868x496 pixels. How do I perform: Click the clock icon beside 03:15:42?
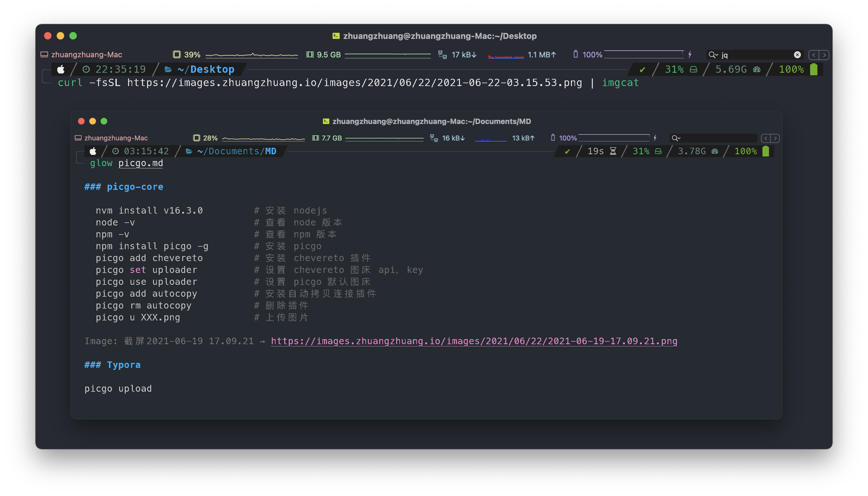115,151
